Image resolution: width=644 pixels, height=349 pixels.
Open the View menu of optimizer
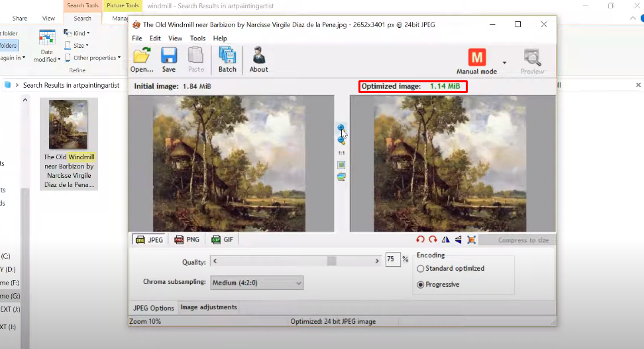point(175,38)
